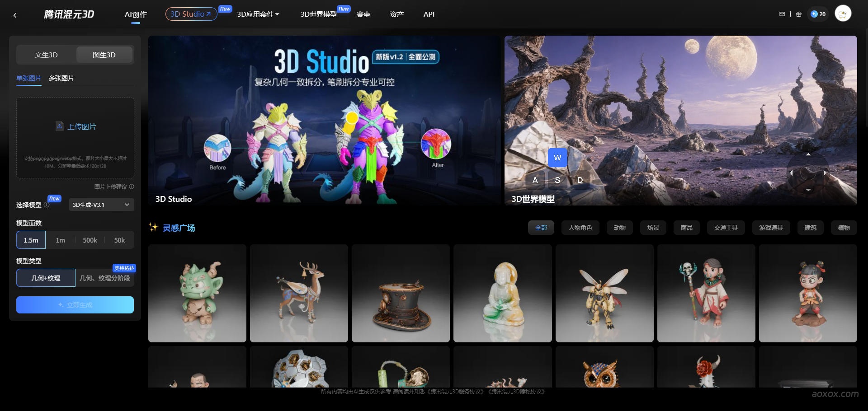
Task: Click the sparkle icon next to 灵感广场
Action: 153,228
